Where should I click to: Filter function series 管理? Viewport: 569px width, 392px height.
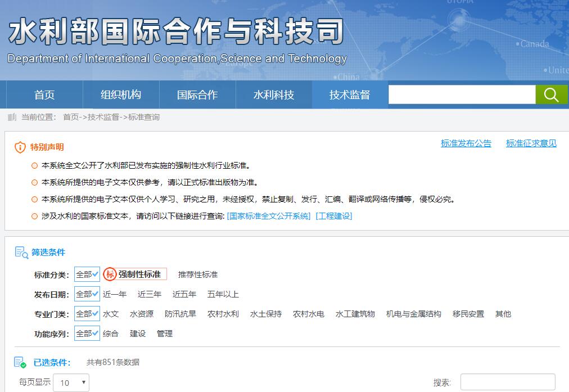[165, 334]
